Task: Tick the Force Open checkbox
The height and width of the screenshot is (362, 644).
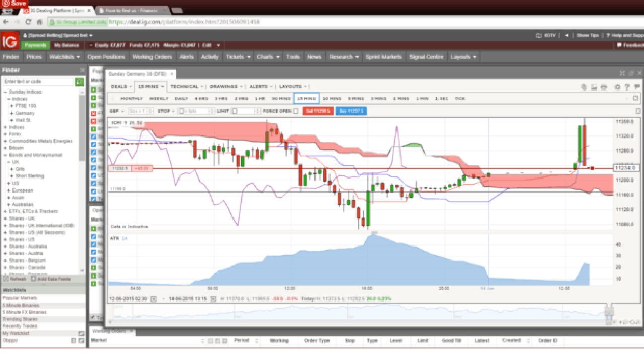Action: coord(295,111)
